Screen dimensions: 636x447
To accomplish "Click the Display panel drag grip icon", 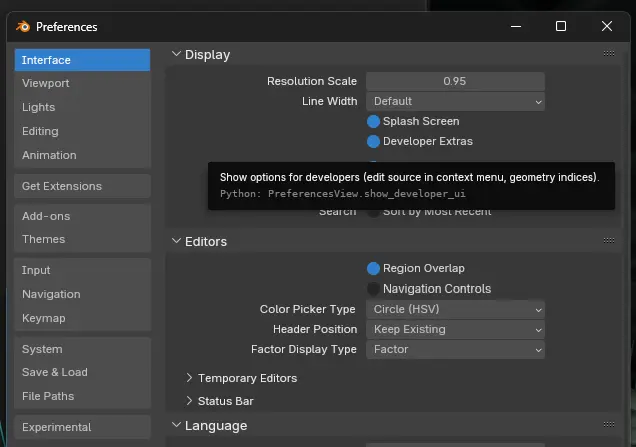I will click(608, 54).
